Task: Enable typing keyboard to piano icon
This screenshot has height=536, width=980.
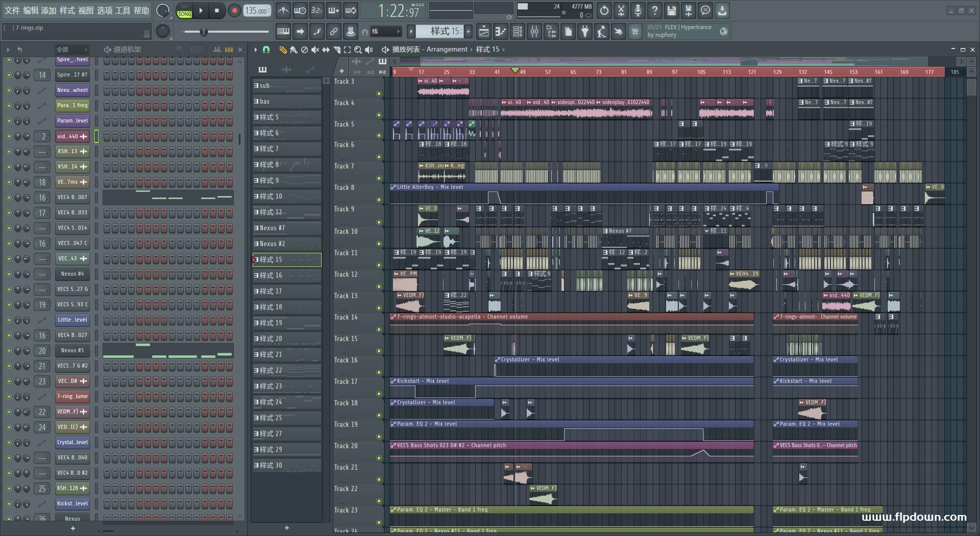Action: (283, 32)
